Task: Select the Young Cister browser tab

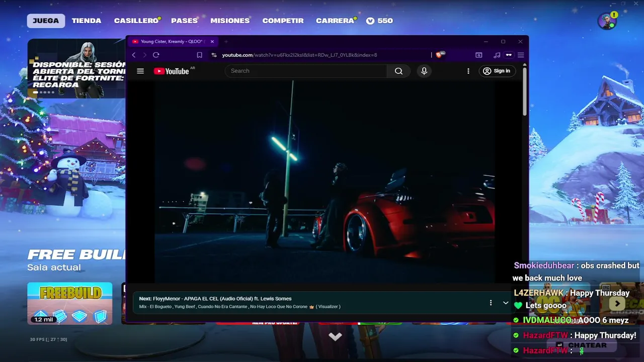Action: (x=172, y=42)
